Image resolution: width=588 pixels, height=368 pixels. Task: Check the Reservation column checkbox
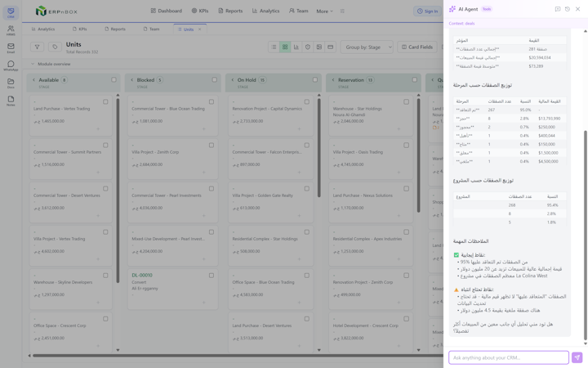pyautogui.click(x=414, y=79)
